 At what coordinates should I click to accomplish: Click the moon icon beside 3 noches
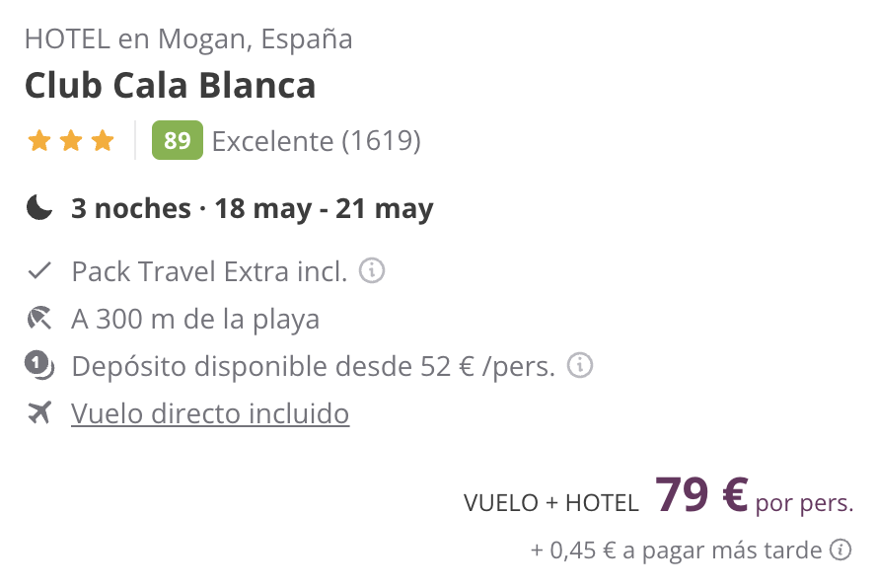[39, 207]
